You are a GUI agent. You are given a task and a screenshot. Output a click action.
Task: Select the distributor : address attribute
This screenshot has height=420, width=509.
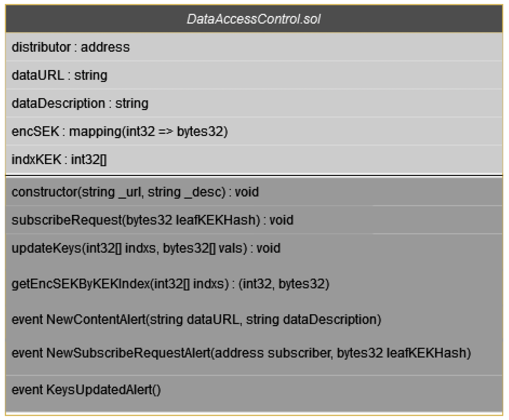coord(71,47)
